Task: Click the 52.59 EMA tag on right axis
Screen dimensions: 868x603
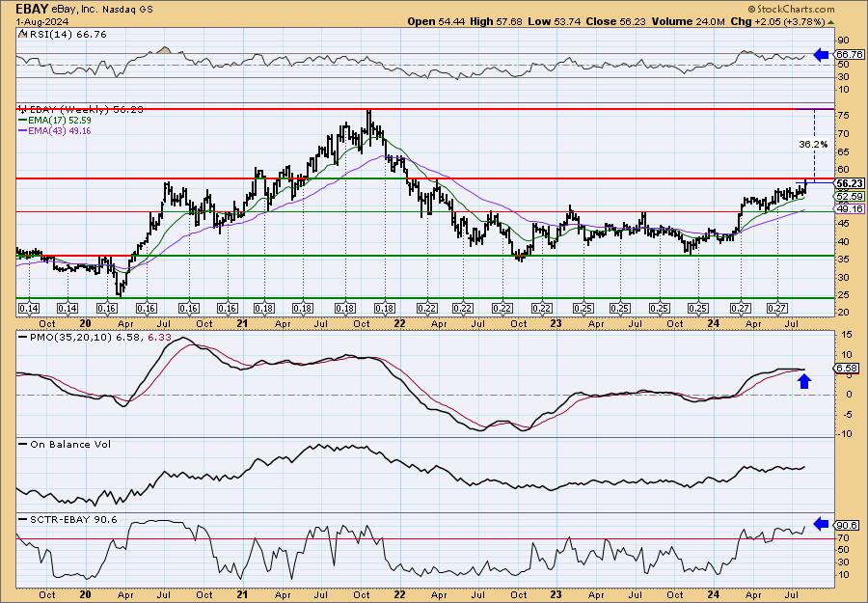Action: point(850,197)
